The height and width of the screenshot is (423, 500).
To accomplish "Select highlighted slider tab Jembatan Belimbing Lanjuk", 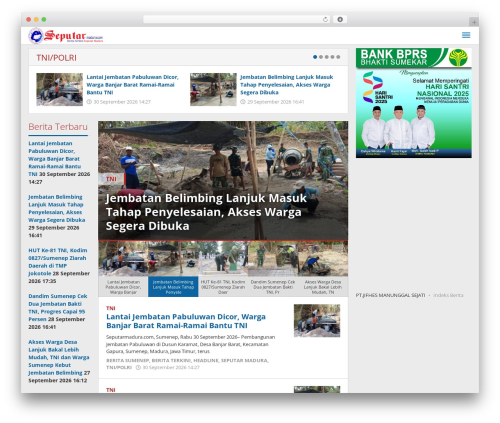I will 173,287.
